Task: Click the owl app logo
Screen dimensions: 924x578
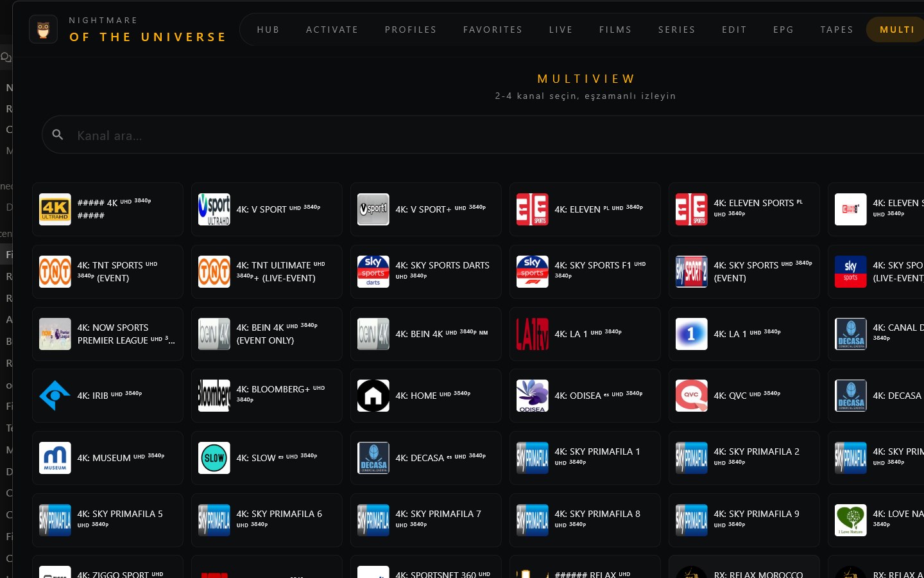Action: [x=43, y=30]
